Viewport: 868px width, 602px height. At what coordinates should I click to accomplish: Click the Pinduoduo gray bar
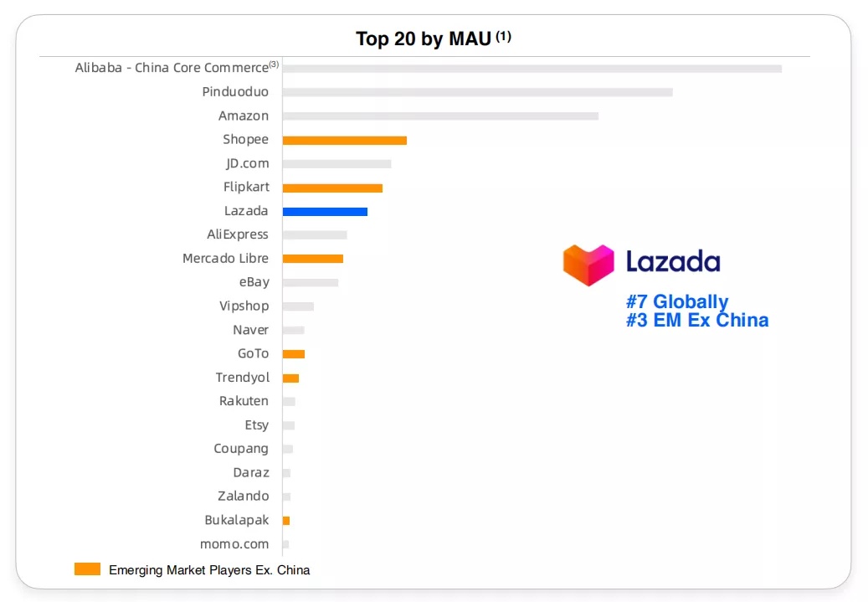point(478,92)
